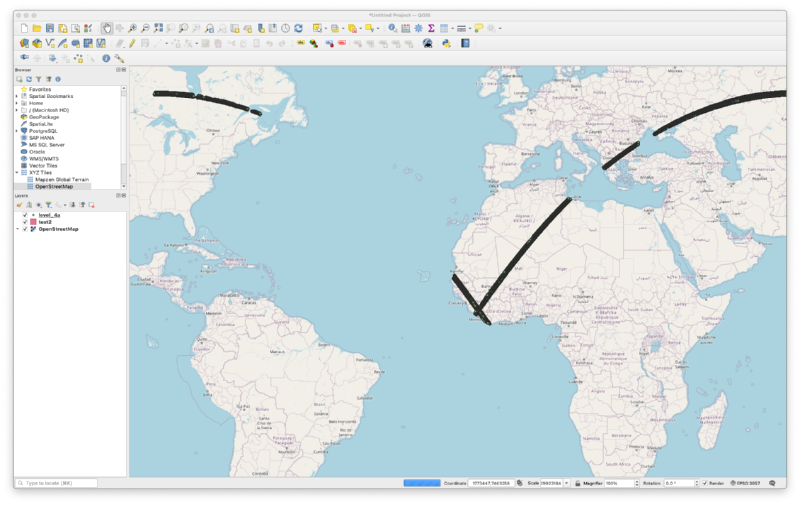Click the New GeoPackage Layer icon
Image resolution: width=800 pixels, height=505 pixels.
(37, 43)
